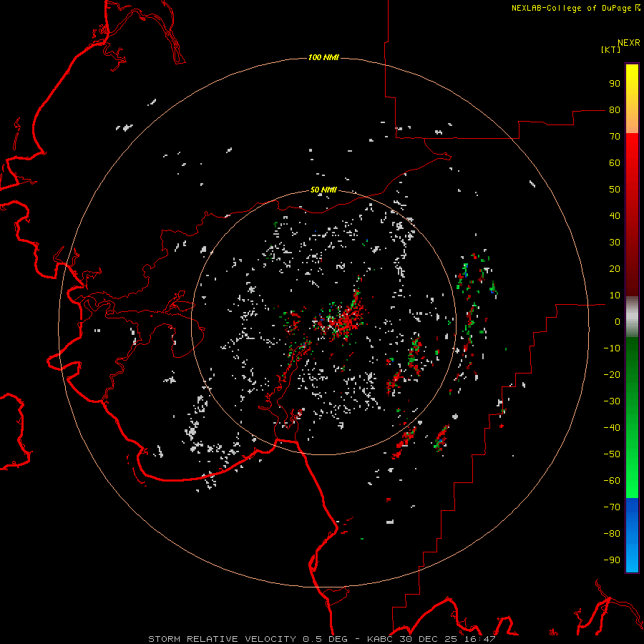Click the 80 value on velocity scale
The width and height of the screenshot is (644, 644).
point(615,109)
